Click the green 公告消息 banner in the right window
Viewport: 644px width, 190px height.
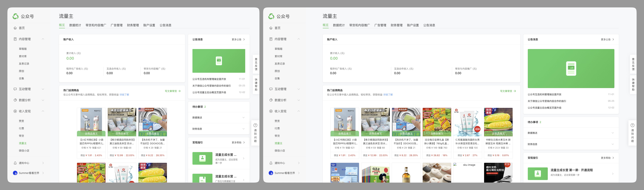point(571,69)
